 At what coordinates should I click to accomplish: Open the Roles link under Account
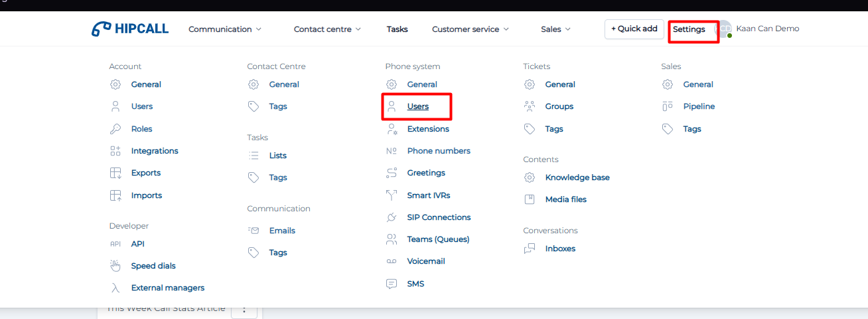tap(142, 129)
